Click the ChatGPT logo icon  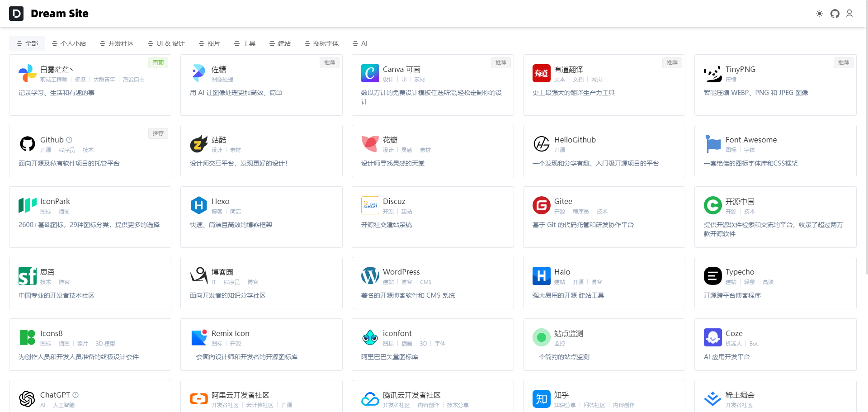(x=28, y=399)
